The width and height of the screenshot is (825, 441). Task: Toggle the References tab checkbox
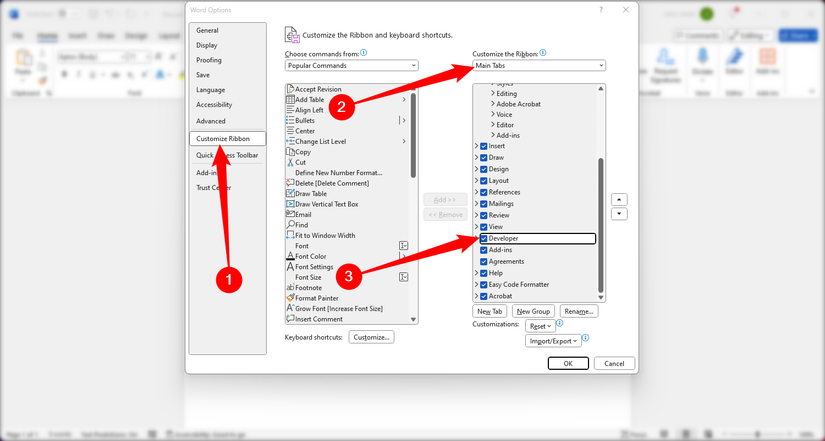pyautogui.click(x=484, y=192)
